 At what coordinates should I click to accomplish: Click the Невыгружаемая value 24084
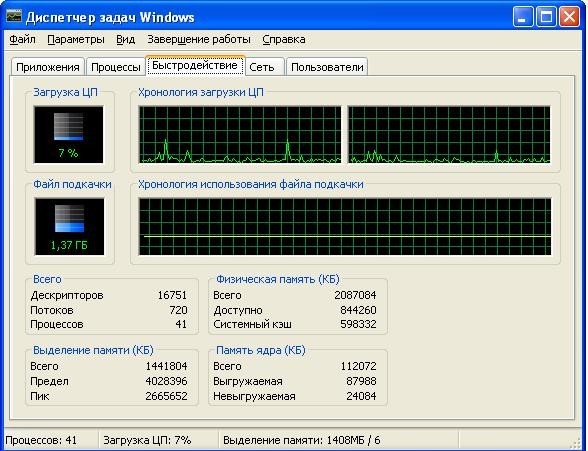(361, 396)
